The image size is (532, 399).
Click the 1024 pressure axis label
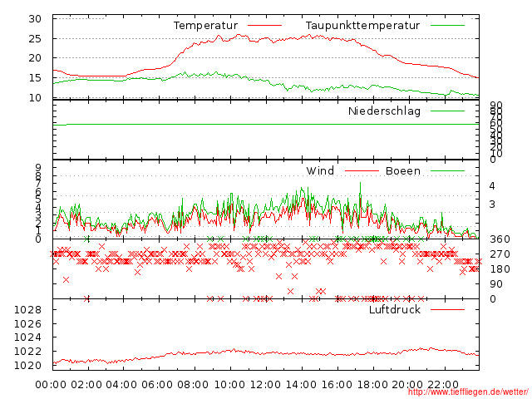coord(27,337)
